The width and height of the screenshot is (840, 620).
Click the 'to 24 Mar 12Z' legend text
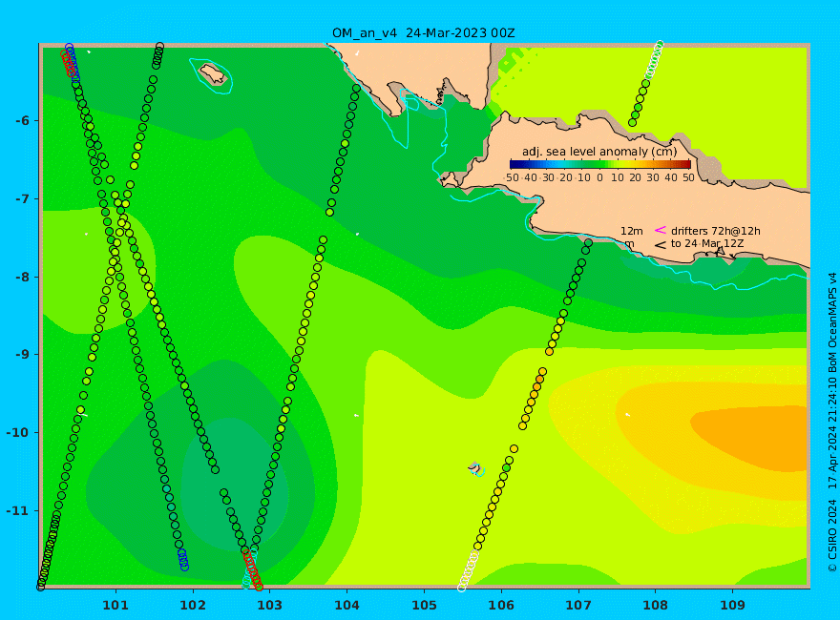click(x=707, y=243)
